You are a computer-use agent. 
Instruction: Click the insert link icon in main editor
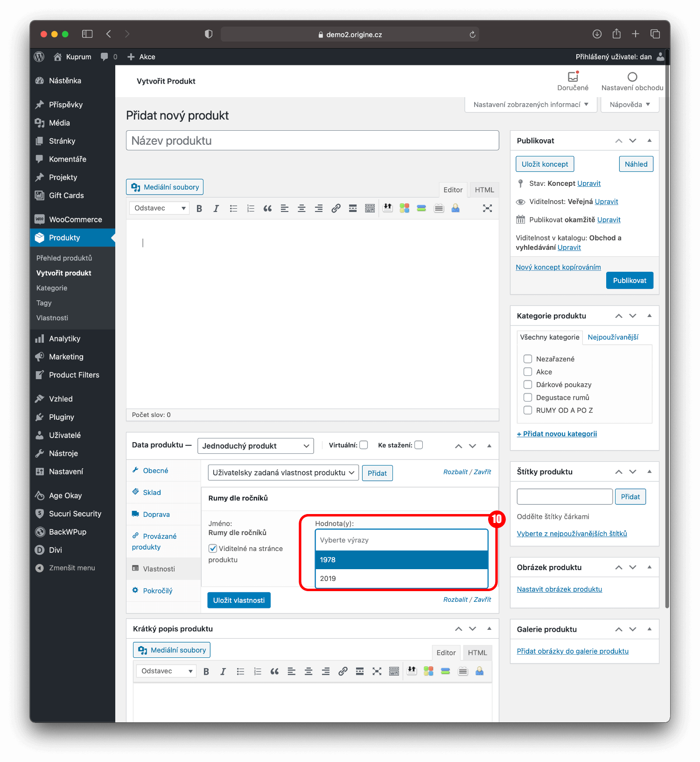336,209
